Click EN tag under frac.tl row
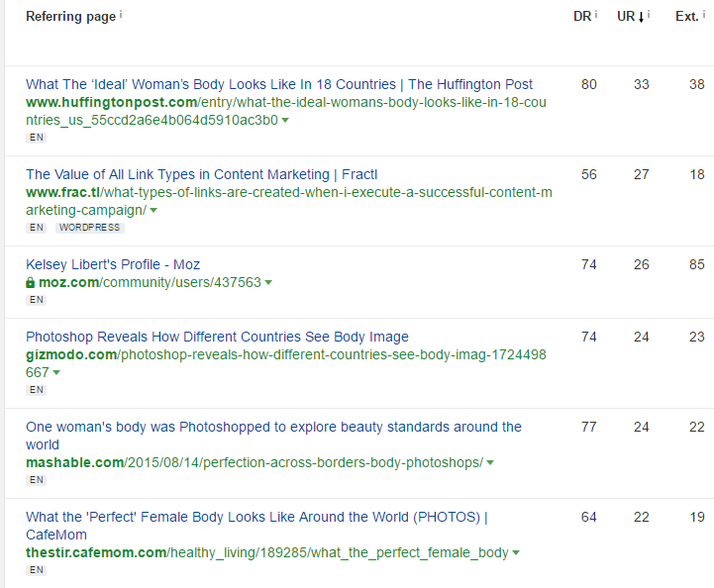This screenshot has height=588, width=714. click(37, 228)
